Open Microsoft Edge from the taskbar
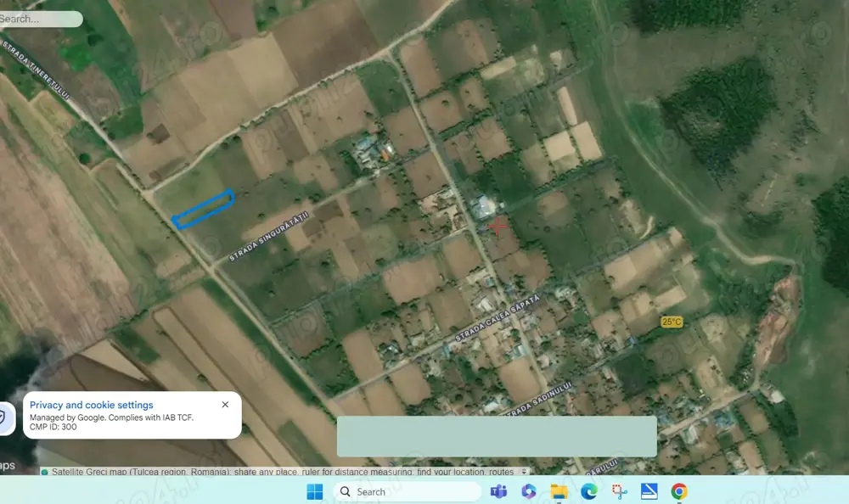The image size is (849, 504). [589, 491]
